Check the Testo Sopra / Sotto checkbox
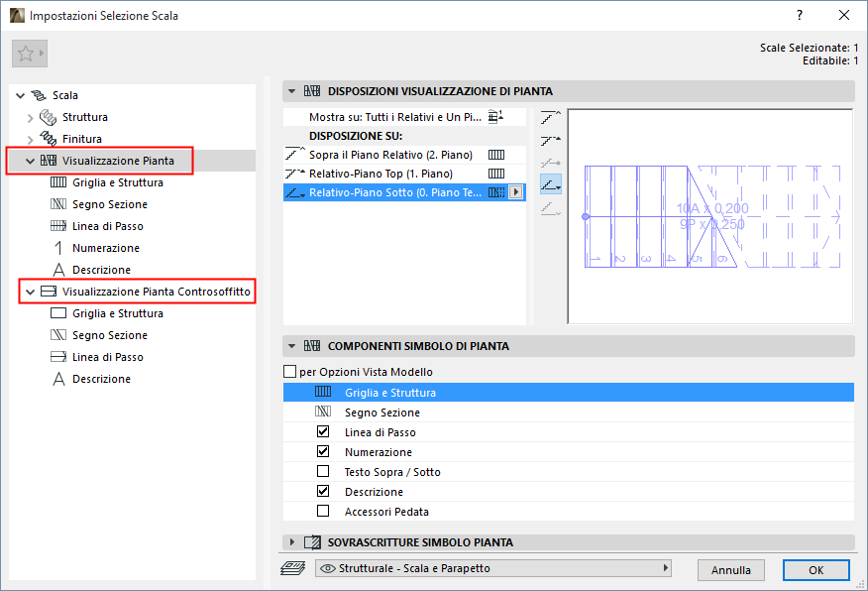This screenshot has width=868, height=591. tap(323, 471)
